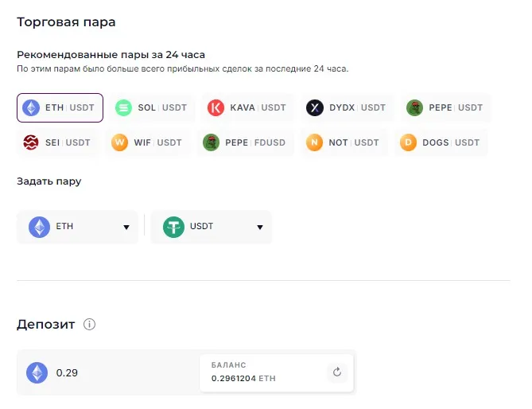Pick the DOGS | USDT pair
This screenshot has height=409, width=532.
click(441, 142)
